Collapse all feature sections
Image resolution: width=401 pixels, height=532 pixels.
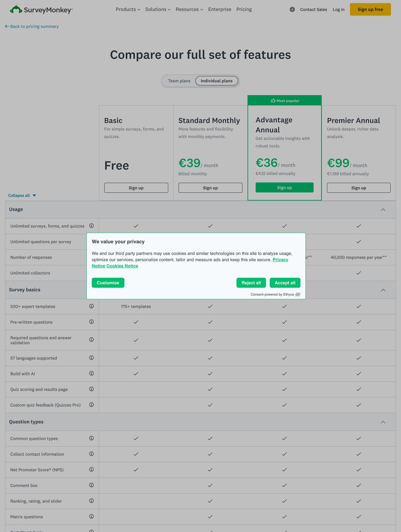click(22, 195)
